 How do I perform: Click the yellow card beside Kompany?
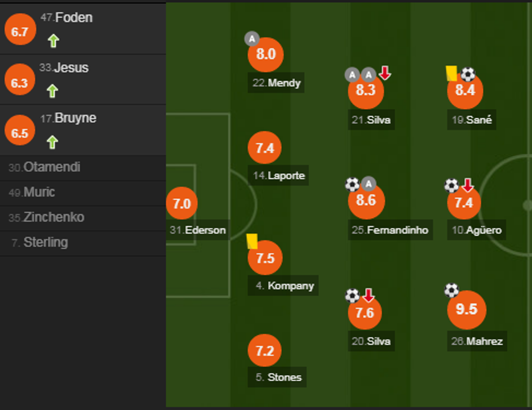point(252,241)
